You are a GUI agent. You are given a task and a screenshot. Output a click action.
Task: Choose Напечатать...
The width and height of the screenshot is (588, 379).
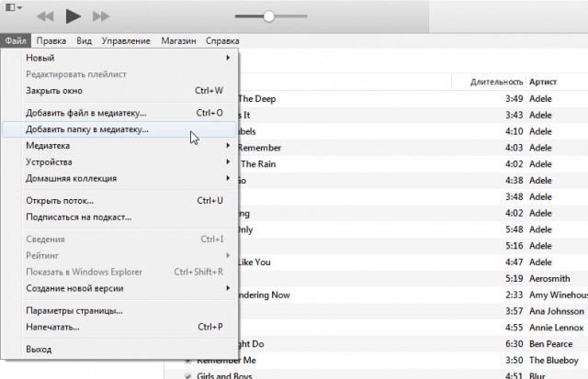coord(120,327)
